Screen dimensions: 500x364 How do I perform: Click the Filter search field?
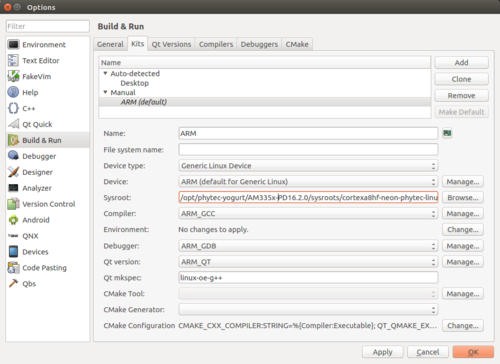(x=48, y=26)
